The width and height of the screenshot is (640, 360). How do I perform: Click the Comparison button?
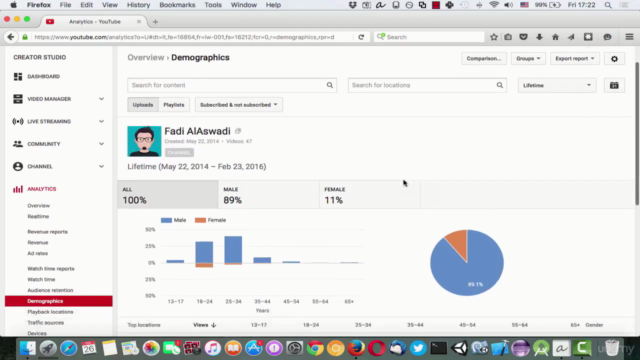pos(484,59)
